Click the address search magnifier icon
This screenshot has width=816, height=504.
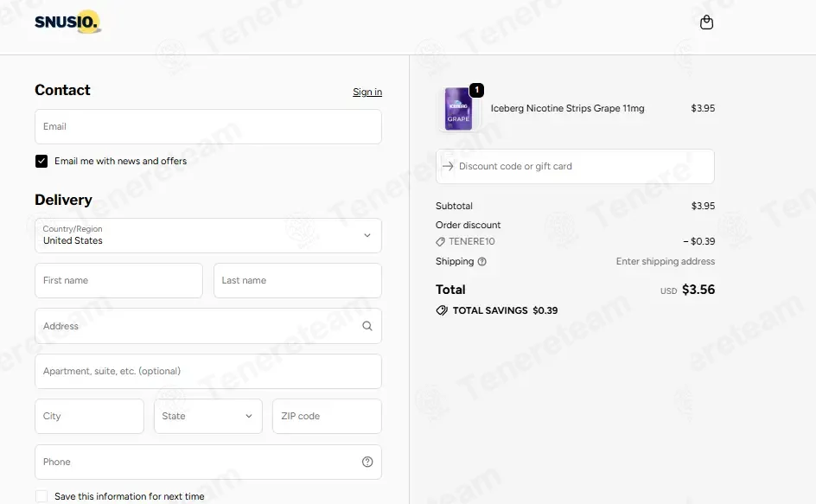(x=367, y=326)
